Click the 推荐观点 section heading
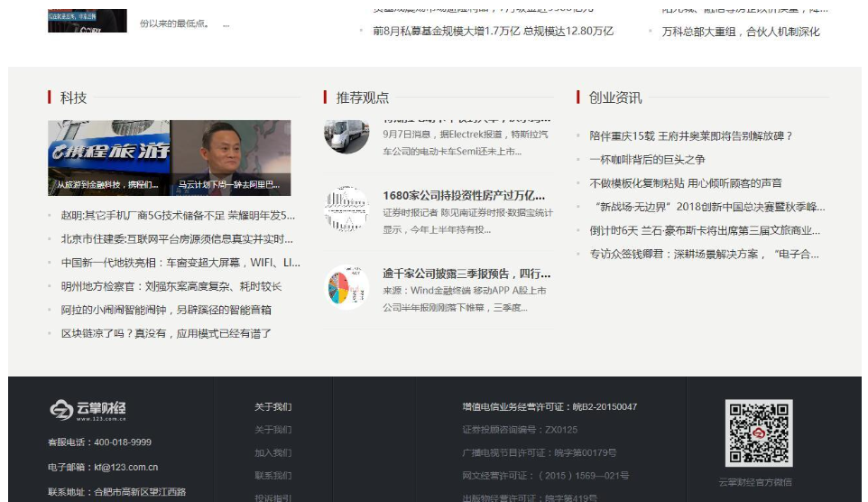 pyautogui.click(x=363, y=98)
